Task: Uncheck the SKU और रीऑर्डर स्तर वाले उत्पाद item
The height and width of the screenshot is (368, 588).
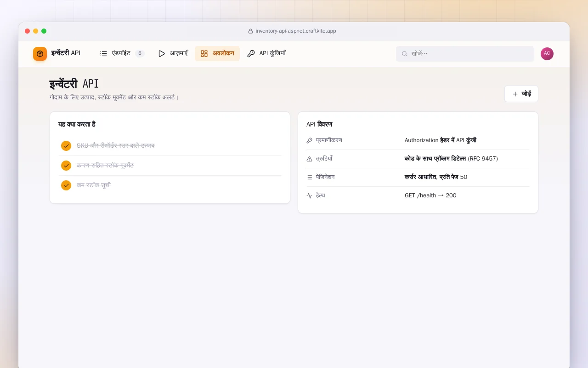Action: (x=66, y=146)
